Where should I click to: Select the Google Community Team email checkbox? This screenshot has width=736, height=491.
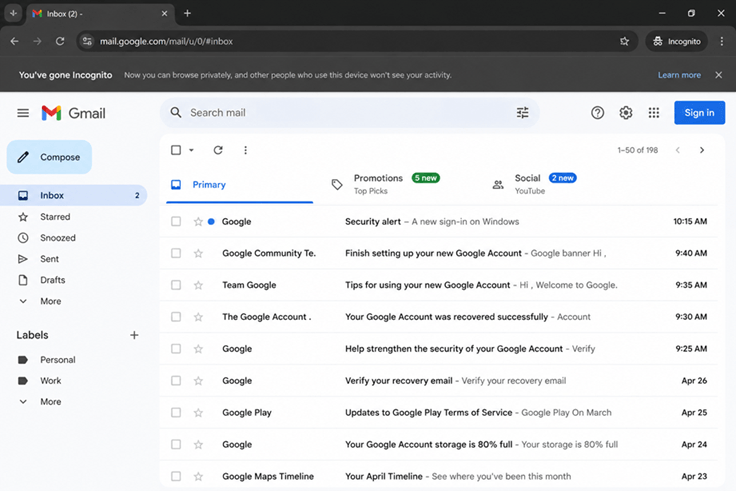click(176, 253)
